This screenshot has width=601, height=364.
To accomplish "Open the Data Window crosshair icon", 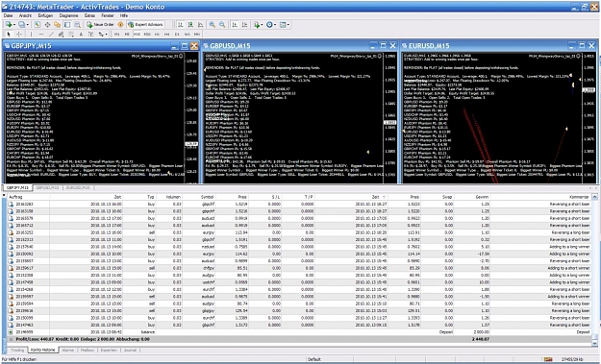I will (47, 25).
